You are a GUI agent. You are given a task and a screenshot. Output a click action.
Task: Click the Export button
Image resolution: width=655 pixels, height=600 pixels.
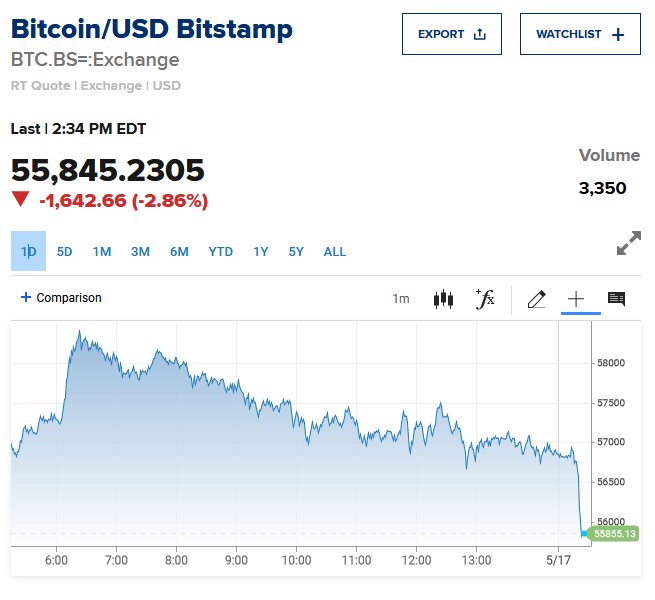coord(451,34)
